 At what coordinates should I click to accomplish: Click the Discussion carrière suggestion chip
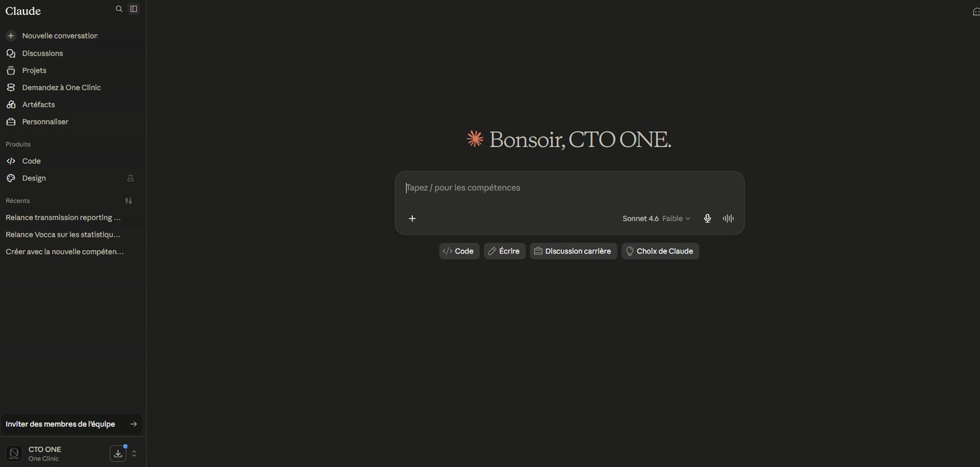pos(573,251)
